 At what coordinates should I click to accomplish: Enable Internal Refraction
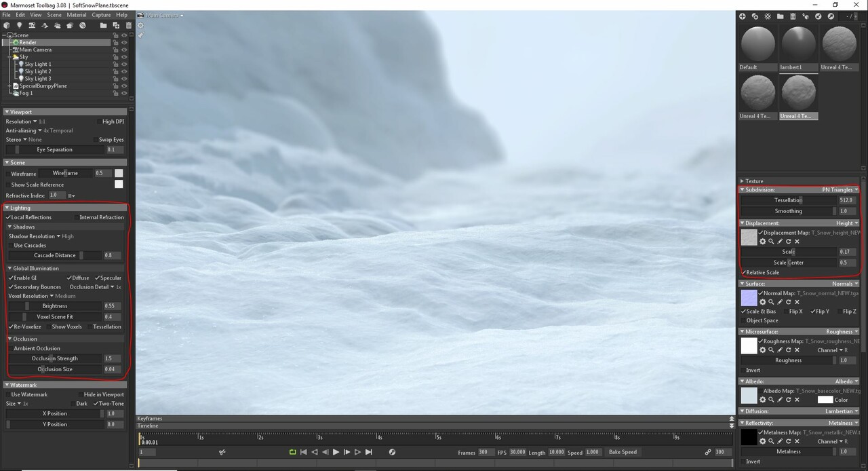pos(76,217)
